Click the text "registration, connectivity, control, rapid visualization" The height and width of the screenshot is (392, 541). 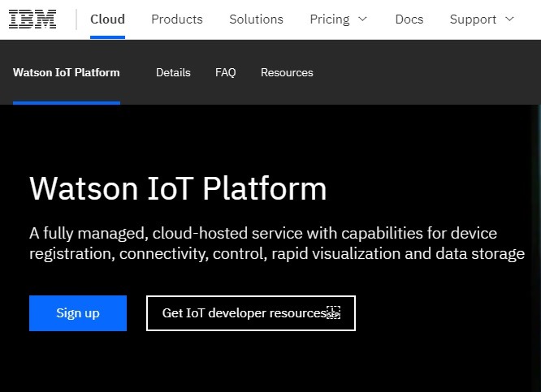[x=214, y=254]
